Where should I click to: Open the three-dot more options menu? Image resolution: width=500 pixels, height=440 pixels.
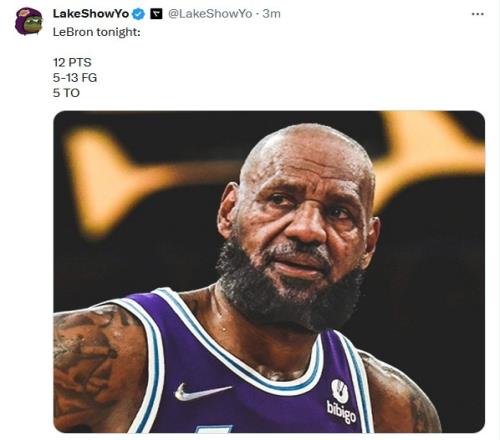pyautogui.click(x=477, y=14)
